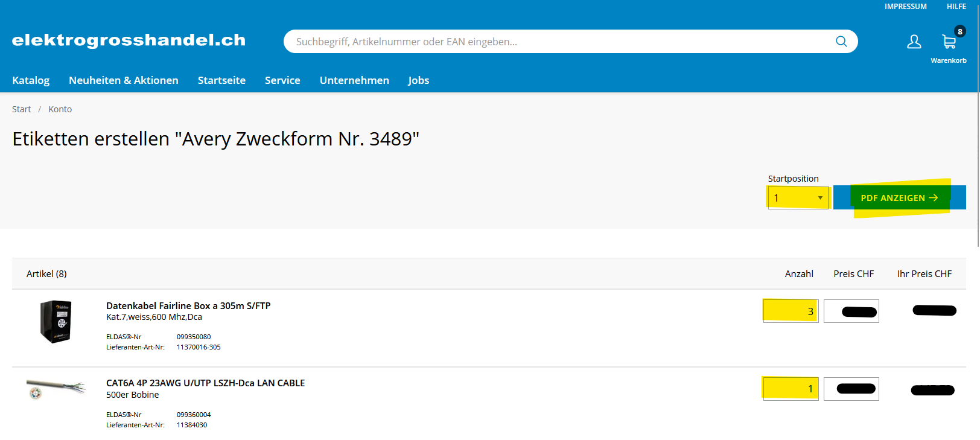Click the elektrogrosshandel.ch logo
Image resolution: width=980 pixels, height=440 pixels.
[129, 40]
